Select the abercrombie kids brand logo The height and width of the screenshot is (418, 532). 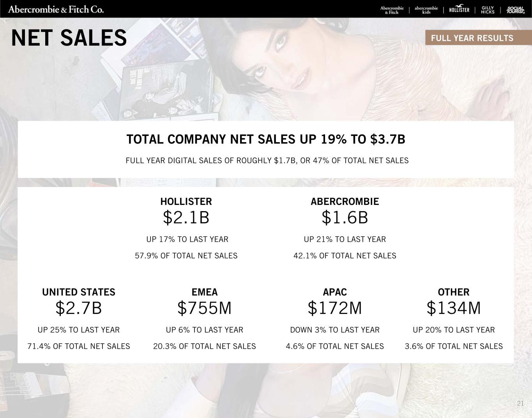coord(426,10)
